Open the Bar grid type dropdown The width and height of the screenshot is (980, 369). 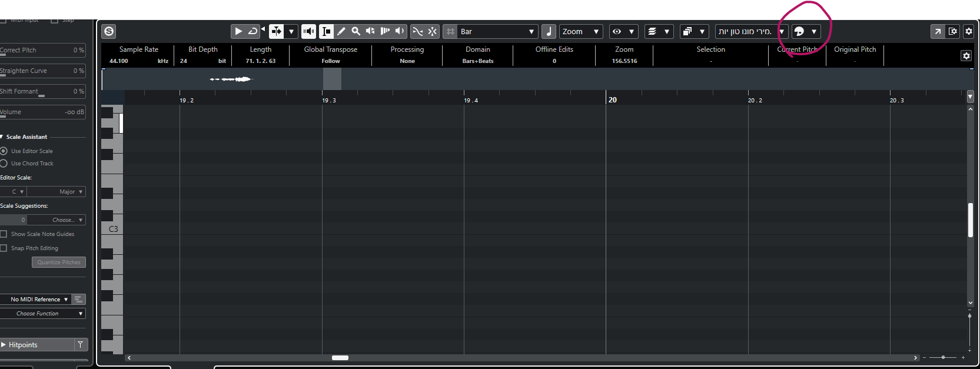pyautogui.click(x=497, y=31)
